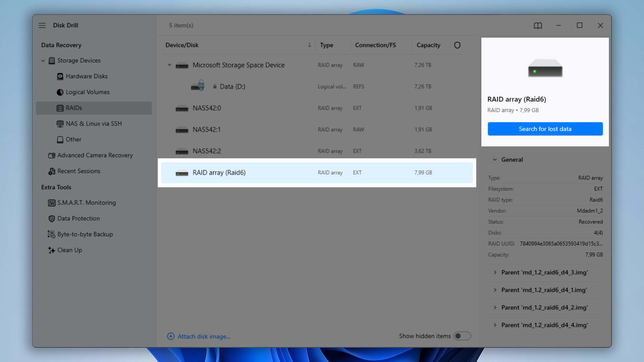The image size is (644, 362).
Task: Click Search for lost data button
Action: pyautogui.click(x=545, y=129)
